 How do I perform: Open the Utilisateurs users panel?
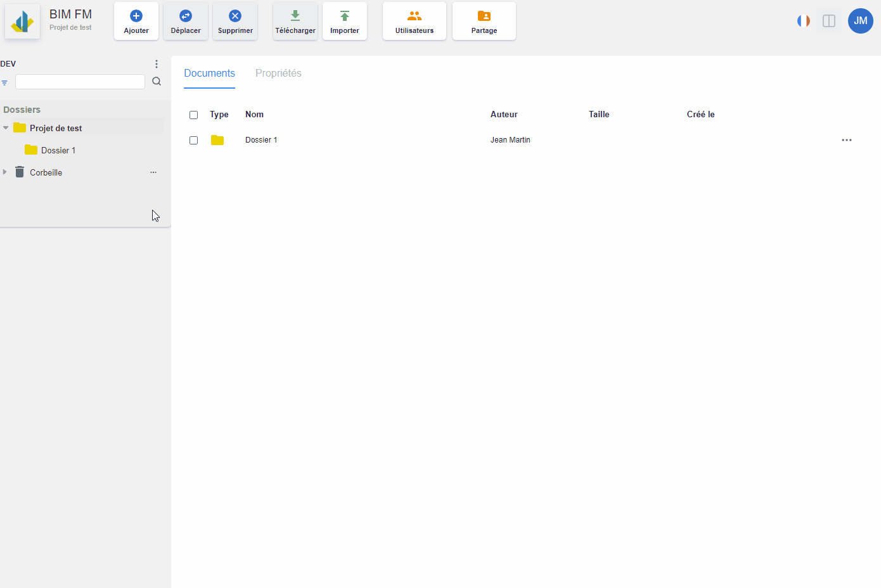[x=415, y=21]
